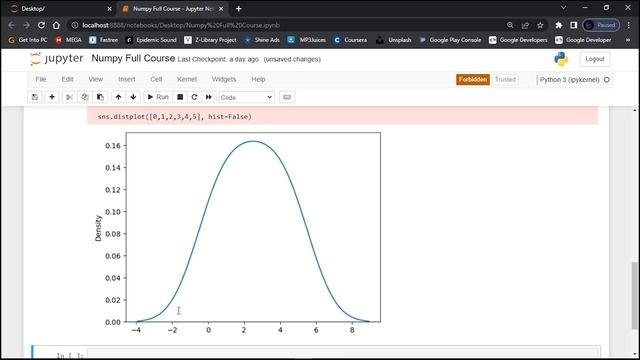The image size is (640, 360).
Task: Share this page icon in address bar
Action: click(525, 25)
